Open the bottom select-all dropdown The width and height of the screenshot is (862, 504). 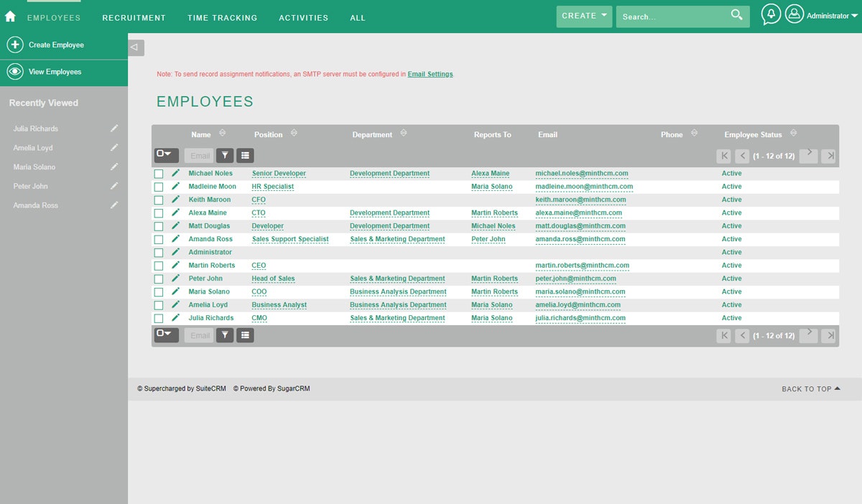166,334
